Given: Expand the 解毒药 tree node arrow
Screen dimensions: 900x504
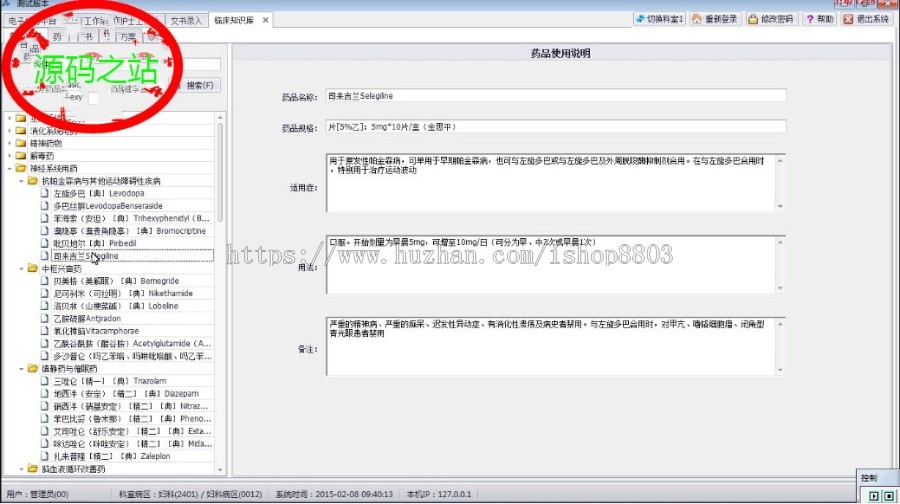Looking at the screenshot, I should 9,156.
